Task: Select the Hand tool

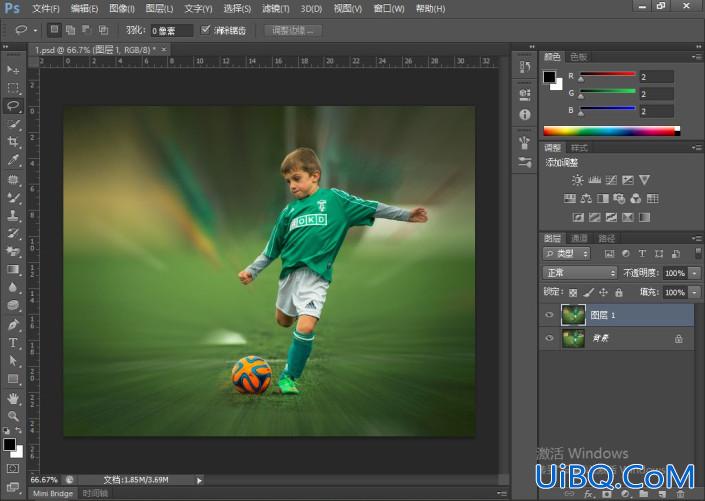Action: [13, 398]
